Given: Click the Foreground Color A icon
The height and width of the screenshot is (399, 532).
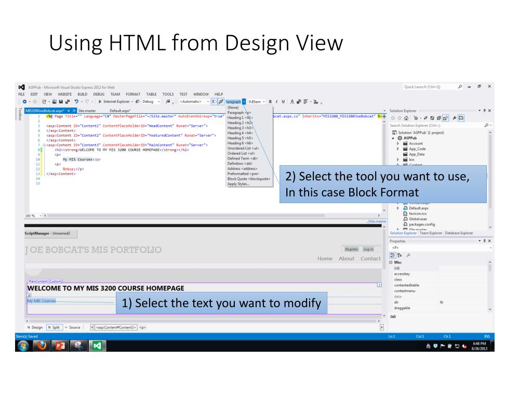Looking at the screenshot, I should [292, 101].
